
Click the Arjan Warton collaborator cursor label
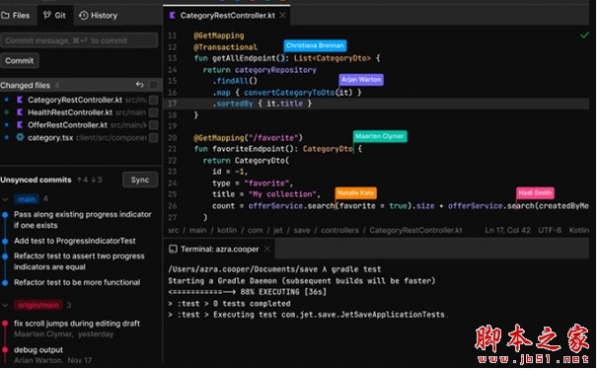[361, 80]
